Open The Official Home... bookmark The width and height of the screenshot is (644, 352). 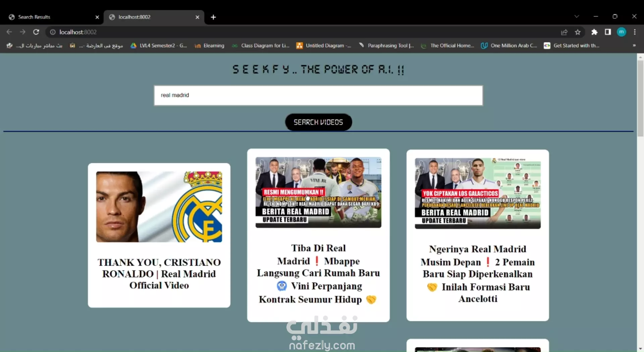[447, 45]
